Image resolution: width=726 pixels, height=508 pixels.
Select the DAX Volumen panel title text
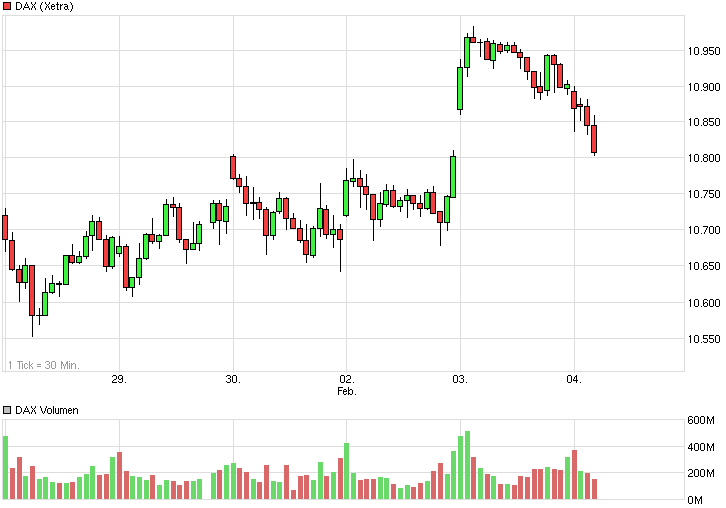pyautogui.click(x=47, y=410)
